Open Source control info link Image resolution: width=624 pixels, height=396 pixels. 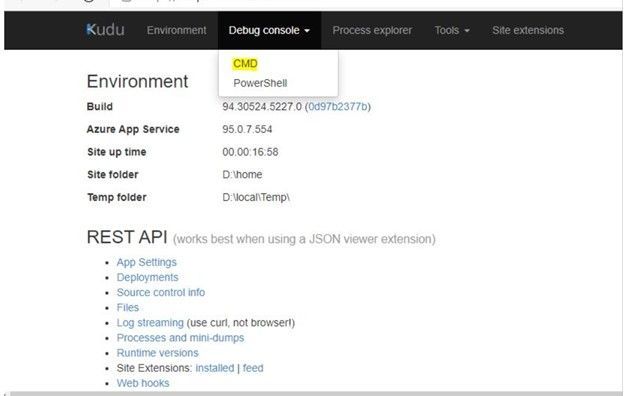[161, 293]
